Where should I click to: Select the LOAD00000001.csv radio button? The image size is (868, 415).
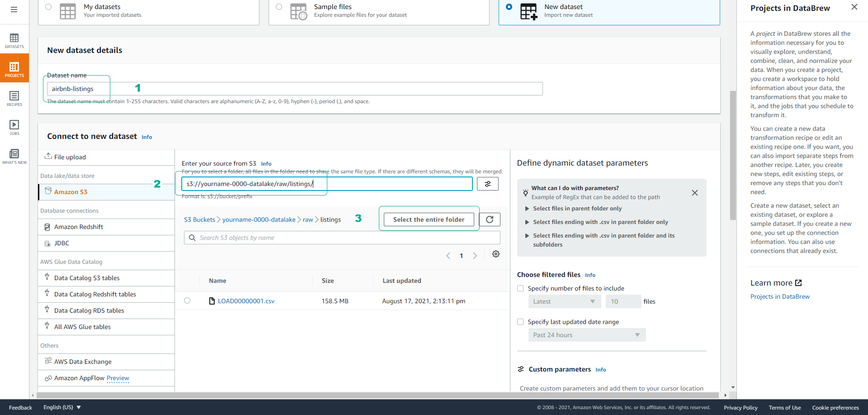187,301
